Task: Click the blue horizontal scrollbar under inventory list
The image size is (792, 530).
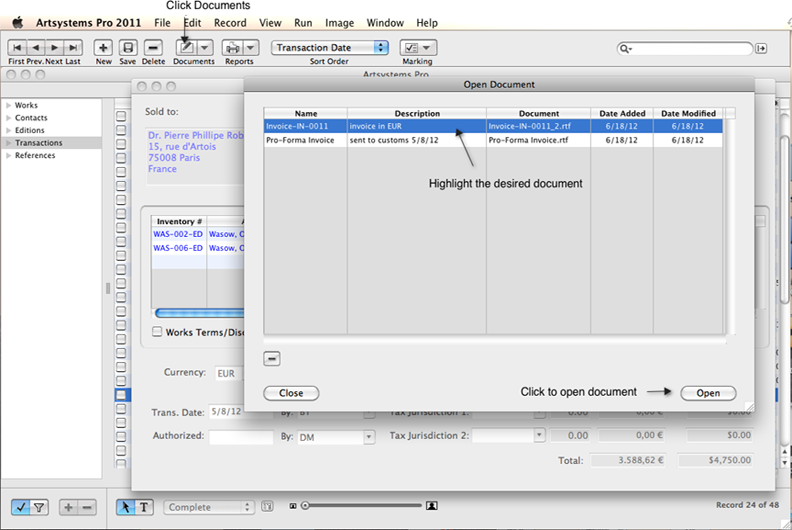Action: click(200, 313)
